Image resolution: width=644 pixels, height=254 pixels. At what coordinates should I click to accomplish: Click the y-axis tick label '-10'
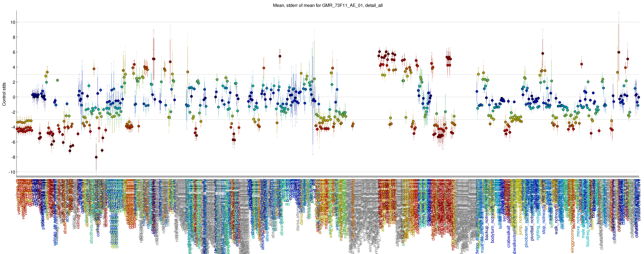coord(12,172)
